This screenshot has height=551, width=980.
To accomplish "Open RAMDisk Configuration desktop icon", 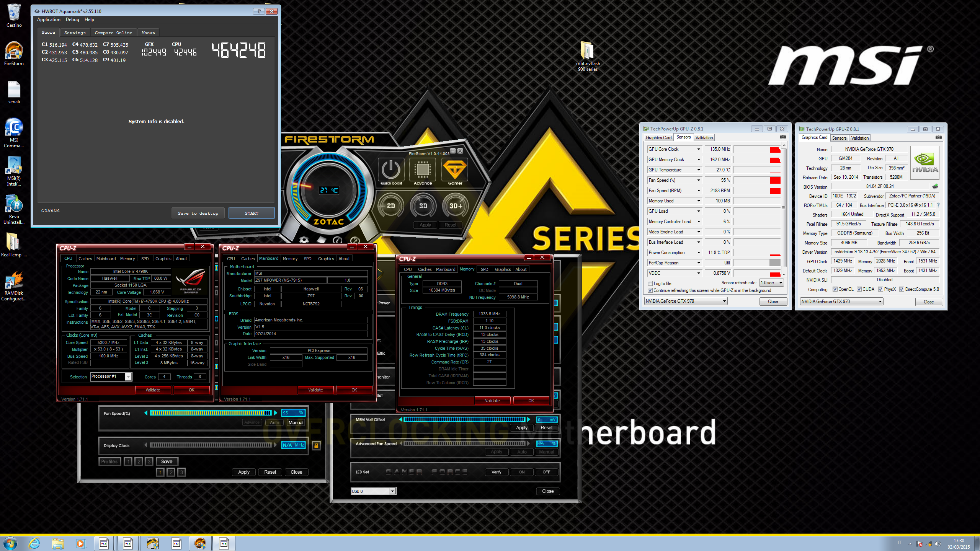I will tap(14, 286).
